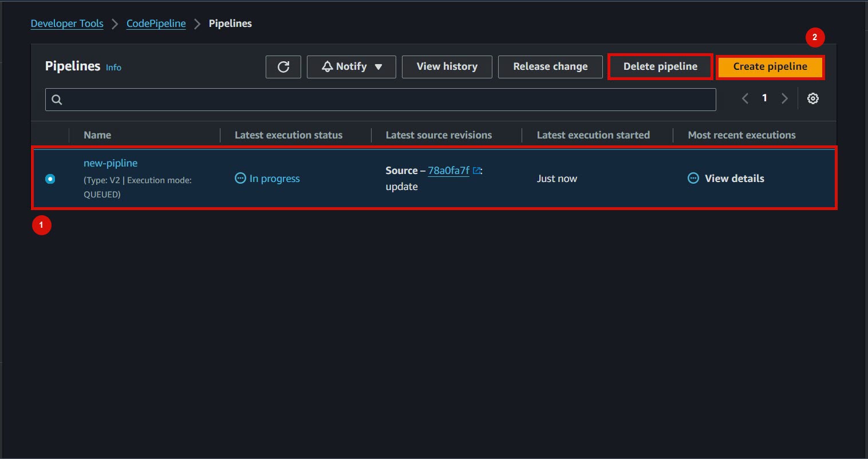The width and height of the screenshot is (868, 459).
Task: Open table preferences gear icon
Action: pos(812,98)
